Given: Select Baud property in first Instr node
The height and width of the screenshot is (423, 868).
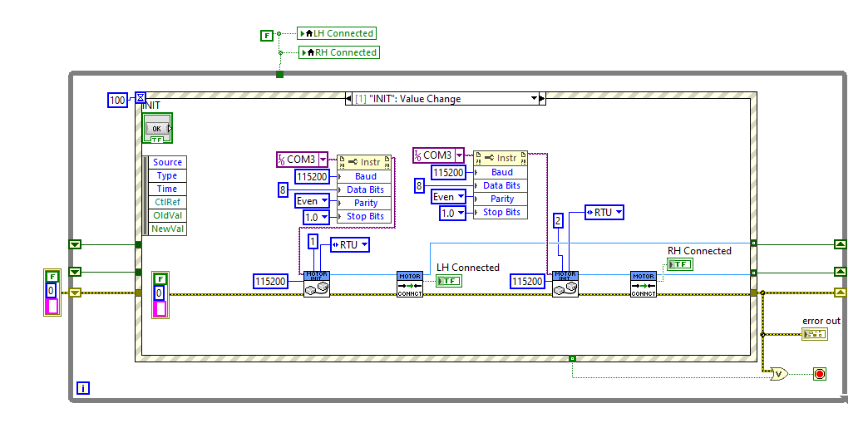Looking at the screenshot, I should pyautogui.click(x=363, y=176).
